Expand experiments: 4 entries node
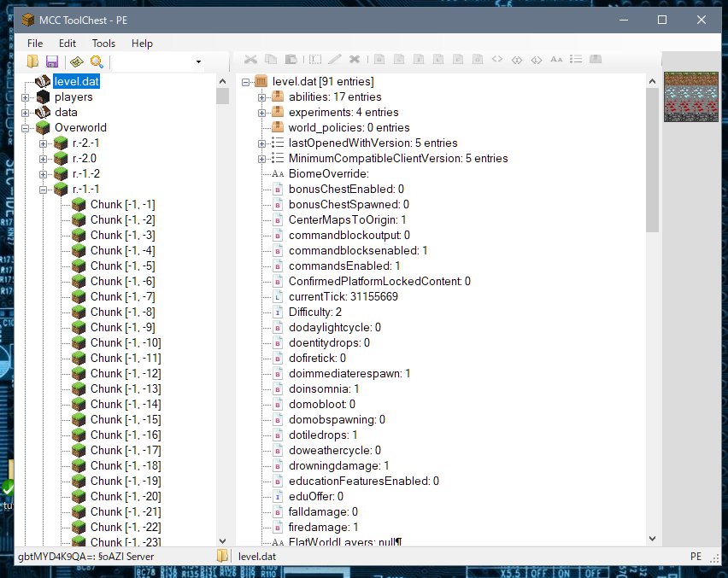The width and height of the screenshot is (728, 578). pos(261,113)
